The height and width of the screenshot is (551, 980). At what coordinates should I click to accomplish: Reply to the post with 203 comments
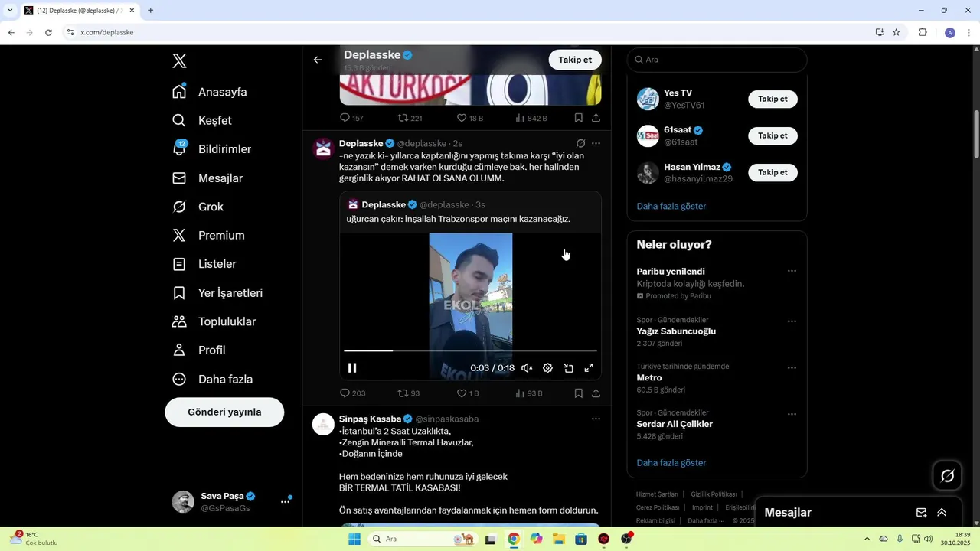(x=352, y=393)
